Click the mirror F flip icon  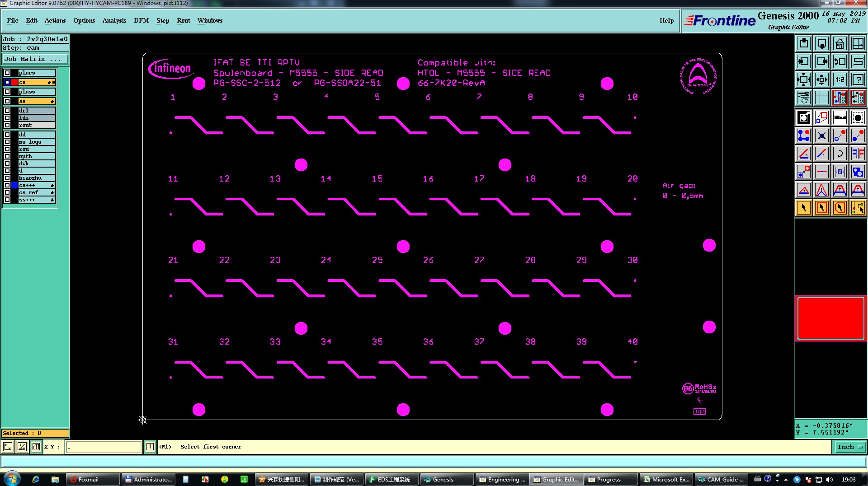pyautogui.click(x=858, y=154)
